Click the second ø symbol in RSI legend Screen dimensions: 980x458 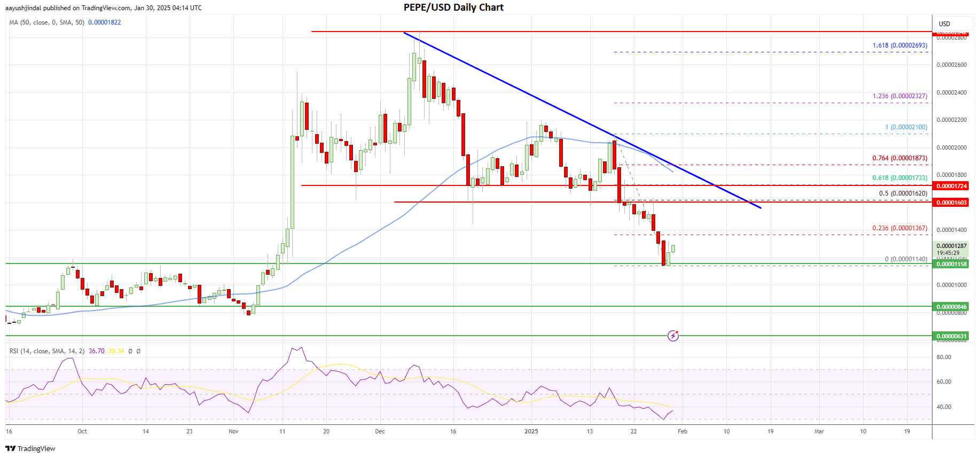pyautogui.click(x=138, y=351)
